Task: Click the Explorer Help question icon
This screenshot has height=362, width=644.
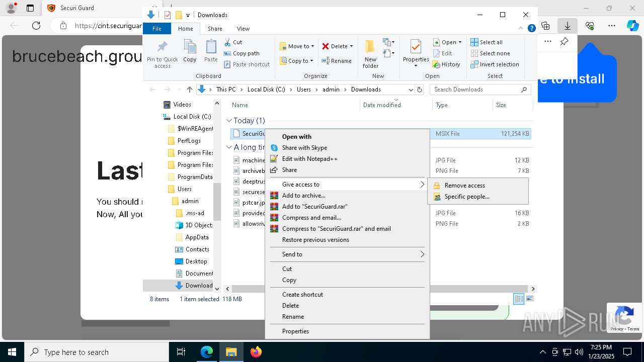Action: 531,29
